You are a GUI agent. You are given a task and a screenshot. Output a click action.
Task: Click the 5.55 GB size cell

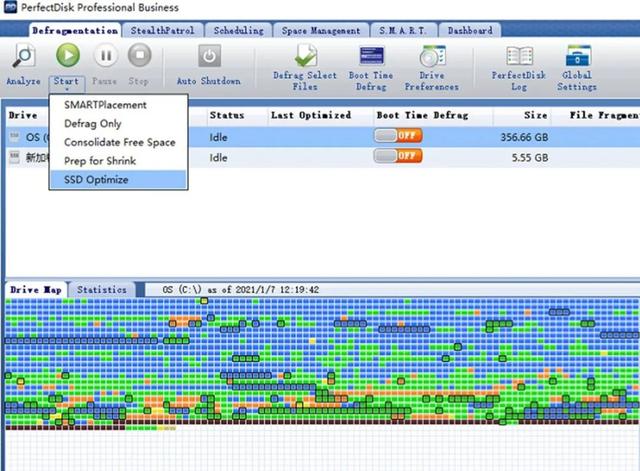coord(530,158)
